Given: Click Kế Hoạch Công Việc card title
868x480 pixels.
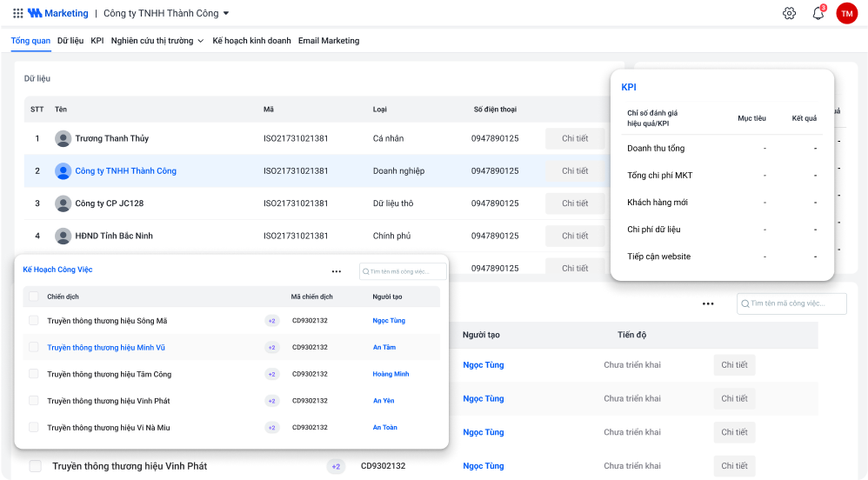Looking at the screenshot, I should point(57,270).
